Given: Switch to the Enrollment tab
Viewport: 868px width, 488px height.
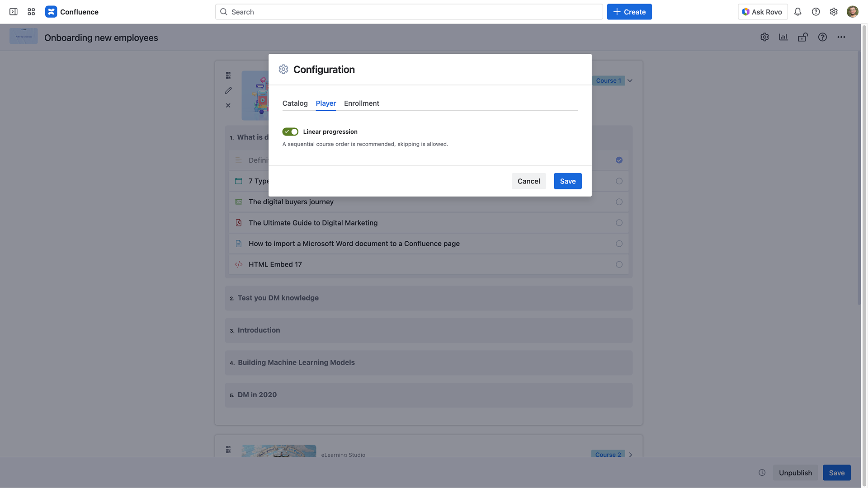Looking at the screenshot, I should [361, 103].
